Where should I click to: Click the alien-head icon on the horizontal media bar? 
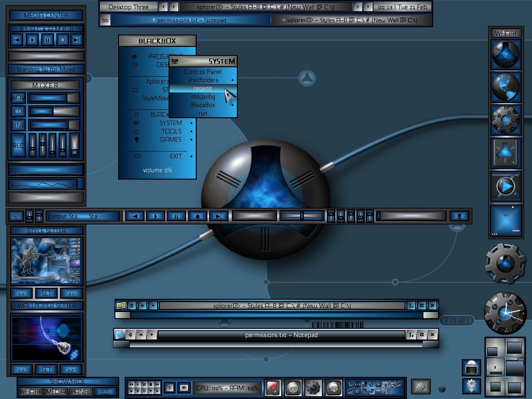point(459,216)
